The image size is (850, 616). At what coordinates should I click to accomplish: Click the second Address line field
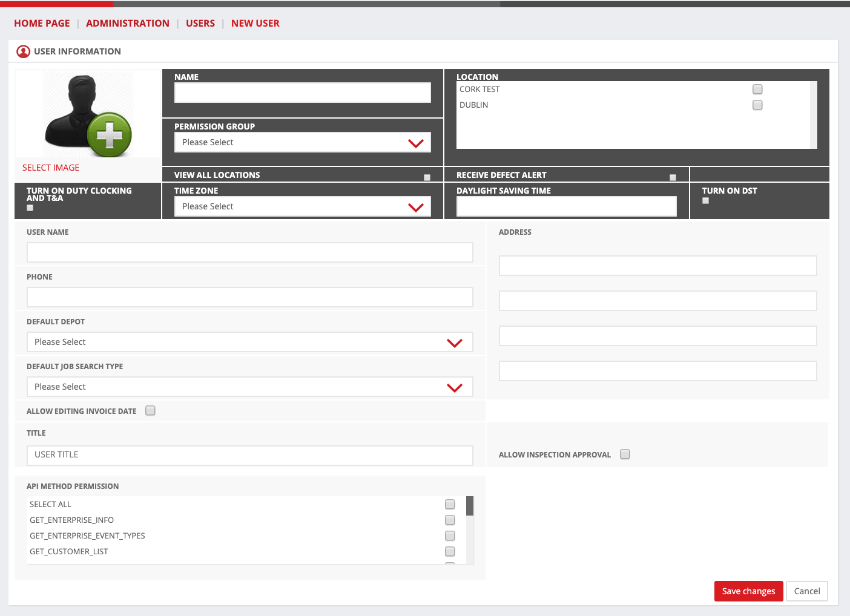click(x=658, y=301)
